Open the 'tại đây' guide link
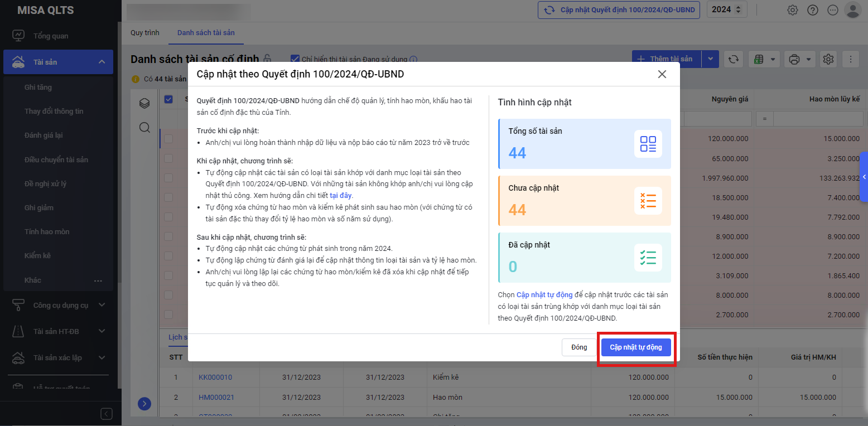The width and height of the screenshot is (868, 426). tap(341, 196)
